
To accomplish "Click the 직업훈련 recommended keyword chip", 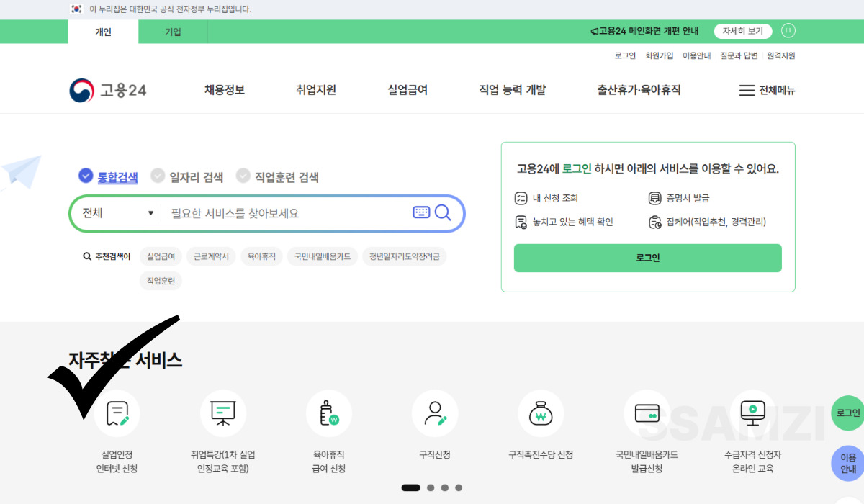I will pyautogui.click(x=161, y=281).
